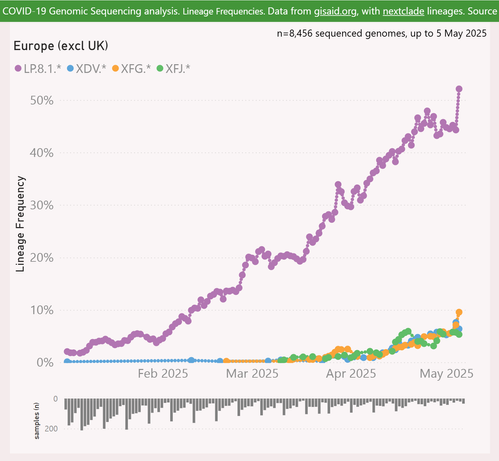Click the first purple data point at chart start
The width and height of the screenshot is (499, 461).
coord(67,351)
